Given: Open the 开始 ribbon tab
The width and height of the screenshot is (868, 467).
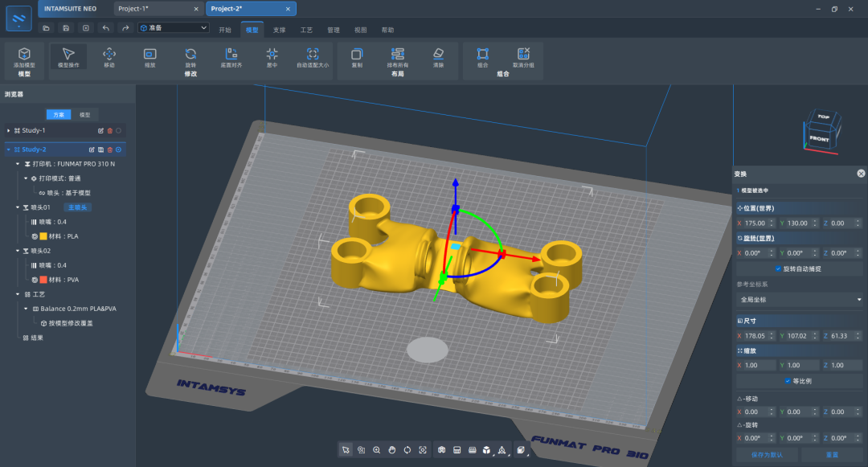Looking at the screenshot, I should [x=225, y=30].
